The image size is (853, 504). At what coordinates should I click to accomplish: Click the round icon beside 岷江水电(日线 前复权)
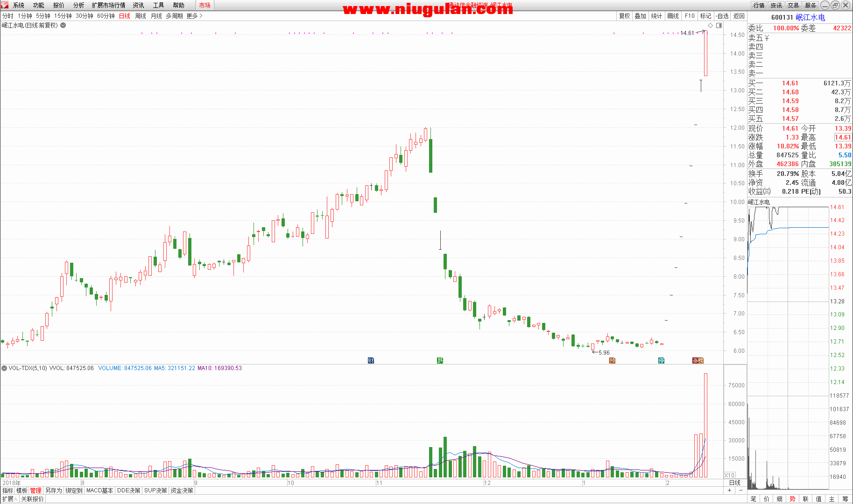click(x=63, y=25)
